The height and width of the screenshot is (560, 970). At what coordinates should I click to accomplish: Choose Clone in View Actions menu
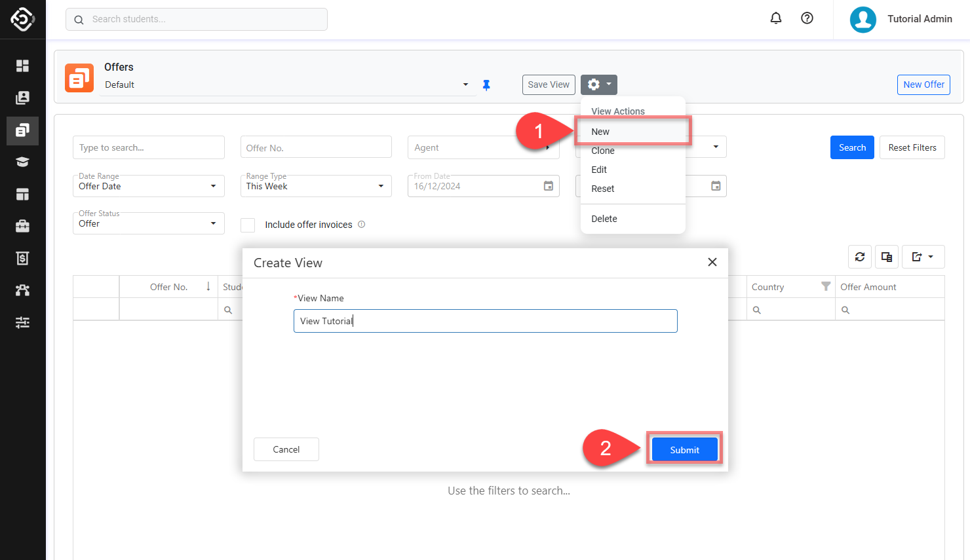click(633, 151)
